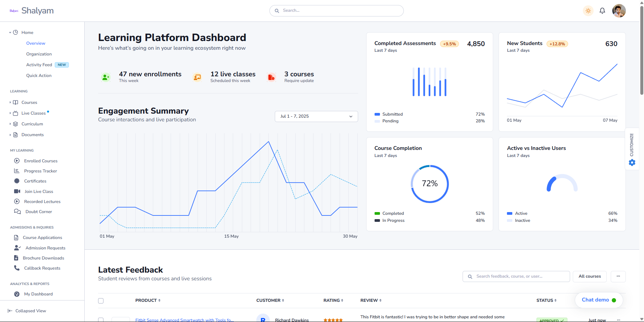Open Activity Feed in sidebar menu
The image size is (644, 322).
39,65
